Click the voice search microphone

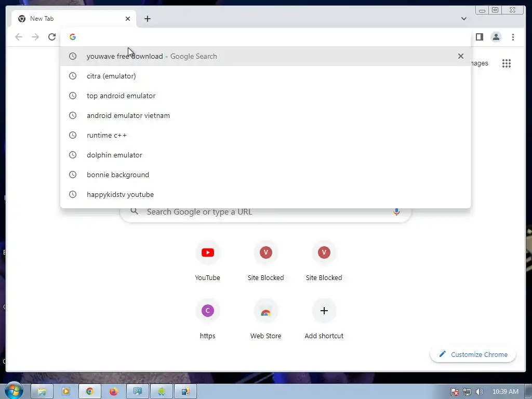396,212
